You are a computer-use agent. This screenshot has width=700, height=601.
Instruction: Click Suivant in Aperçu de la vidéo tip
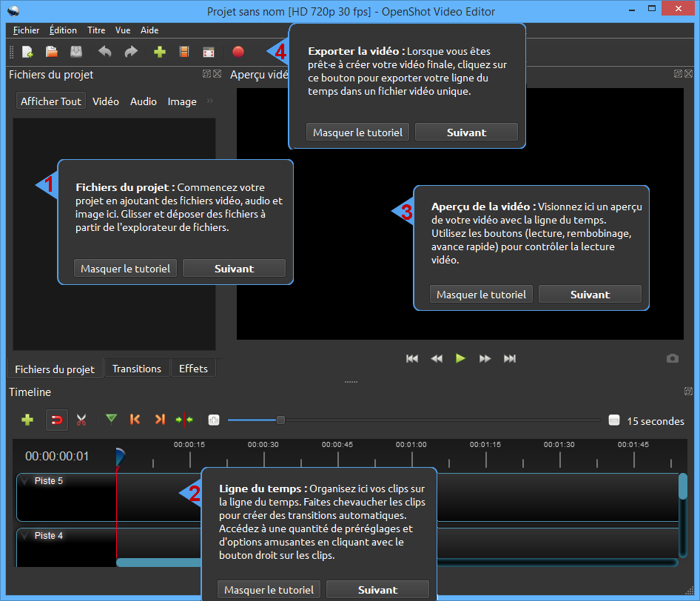[x=590, y=295]
